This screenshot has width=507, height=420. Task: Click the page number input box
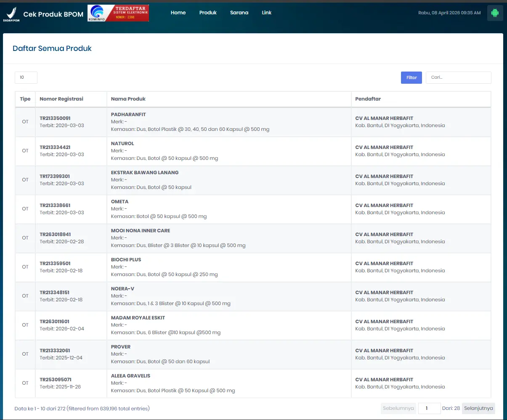click(x=429, y=408)
